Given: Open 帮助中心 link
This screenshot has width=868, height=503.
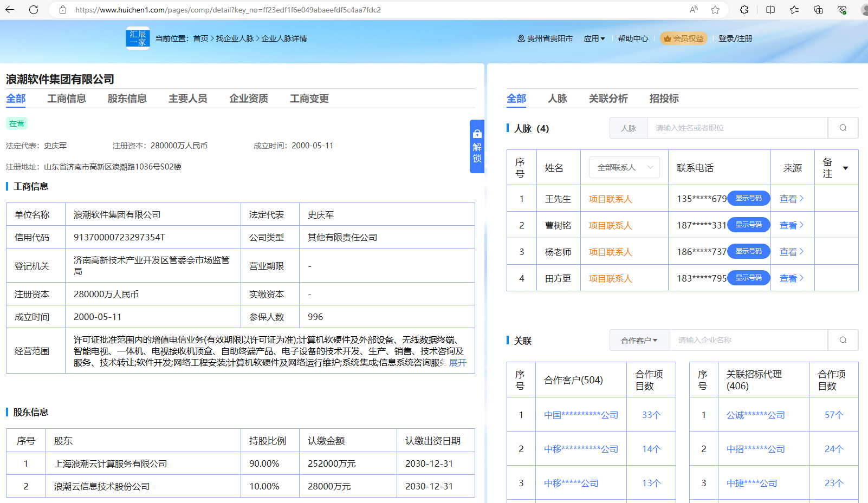Looking at the screenshot, I should [x=633, y=38].
